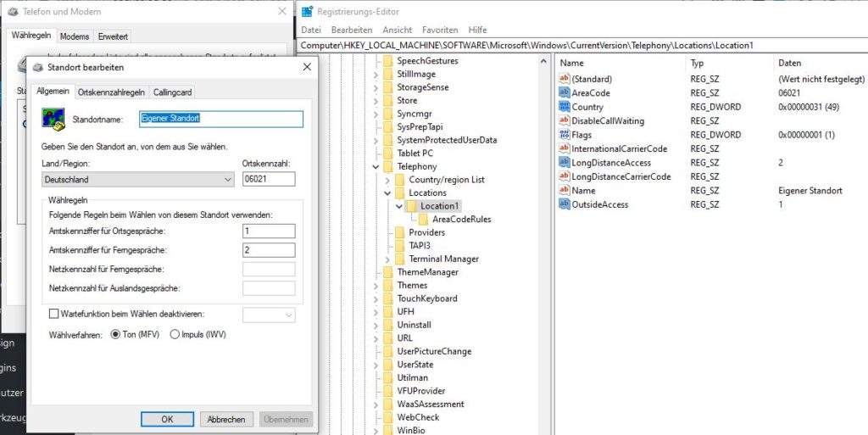Click the Abbrechen button
The image size is (868, 435).
pyautogui.click(x=226, y=419)
